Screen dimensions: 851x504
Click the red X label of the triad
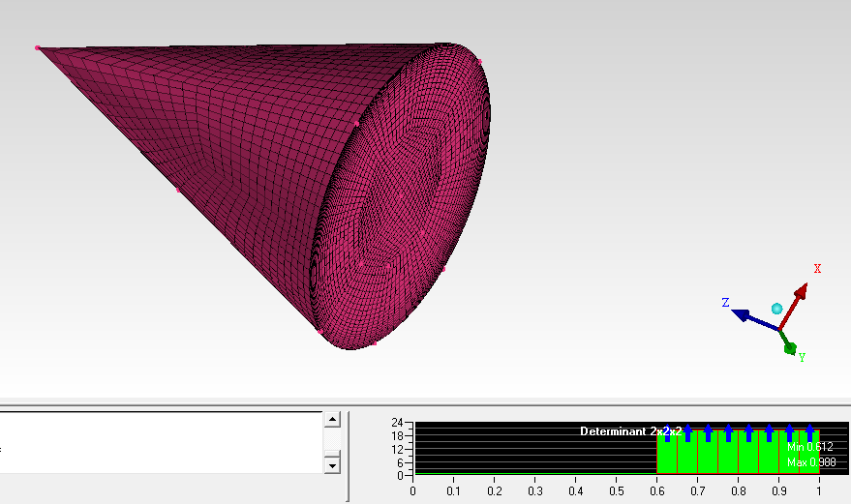817,269
